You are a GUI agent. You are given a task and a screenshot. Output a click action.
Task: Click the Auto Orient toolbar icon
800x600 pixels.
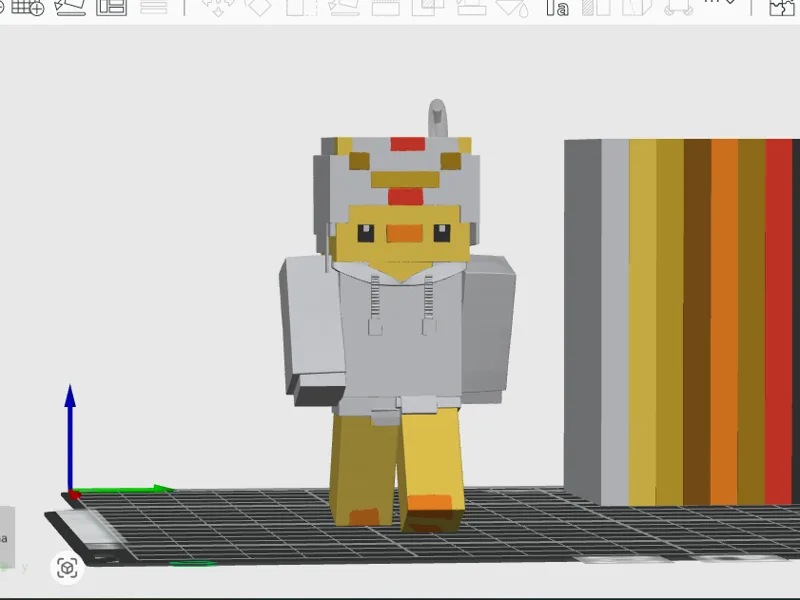coord(70,7)
